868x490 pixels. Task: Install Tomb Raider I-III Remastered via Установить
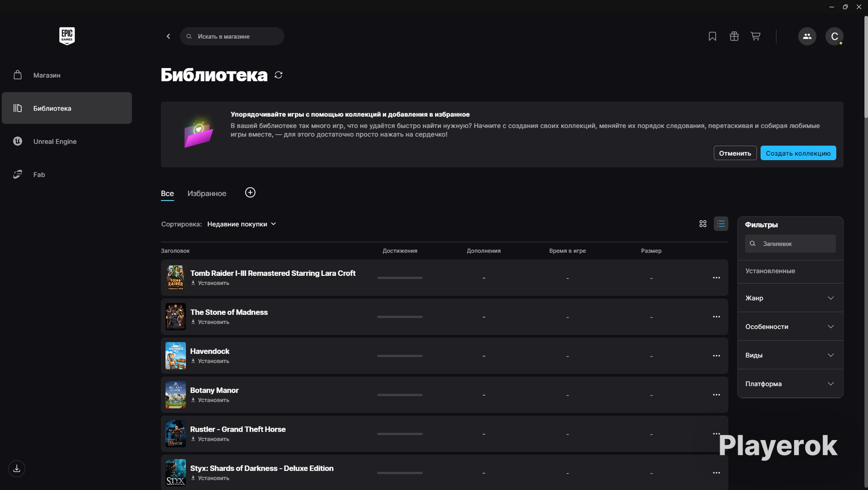(x=210, y=283)
